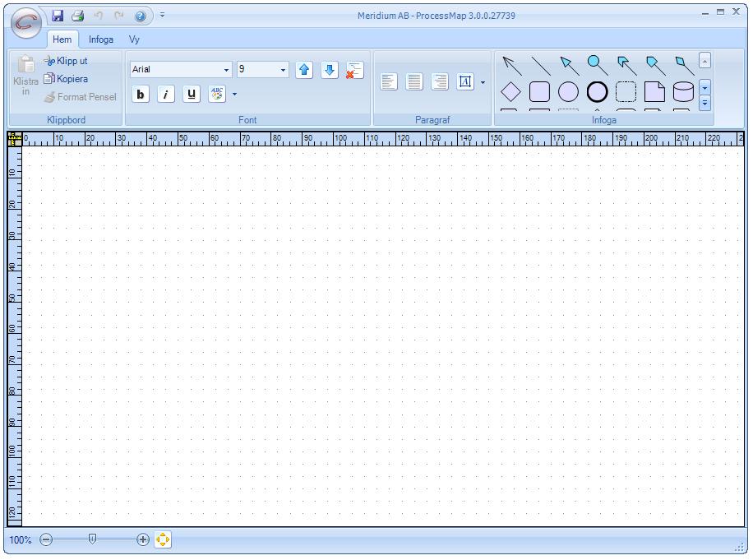Open the vertical text alignment dropdown arrow
Viewport: 753px width, 560px height.
tap(483, 82)
